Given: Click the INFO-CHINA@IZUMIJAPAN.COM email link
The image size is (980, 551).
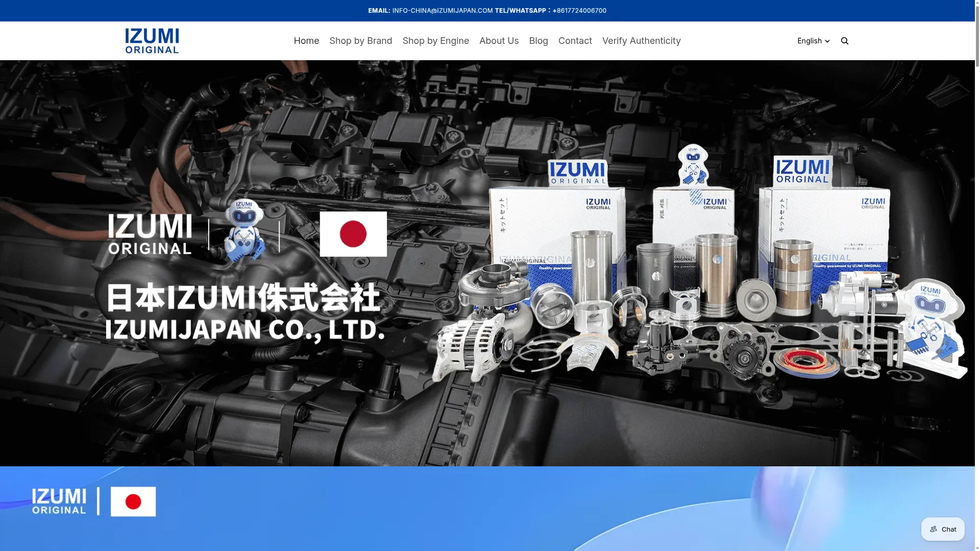Looking at the screenshot, I should (443, 11).
